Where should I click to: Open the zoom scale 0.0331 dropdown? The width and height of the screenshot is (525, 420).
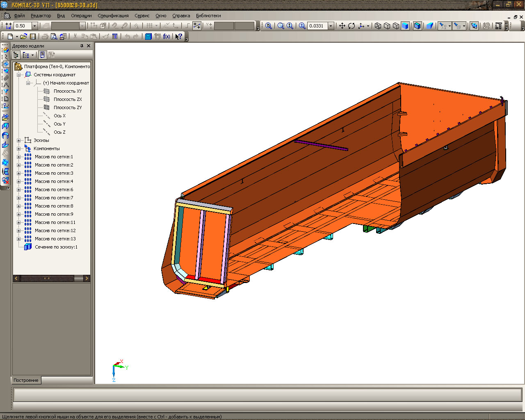tap(331, 26)
